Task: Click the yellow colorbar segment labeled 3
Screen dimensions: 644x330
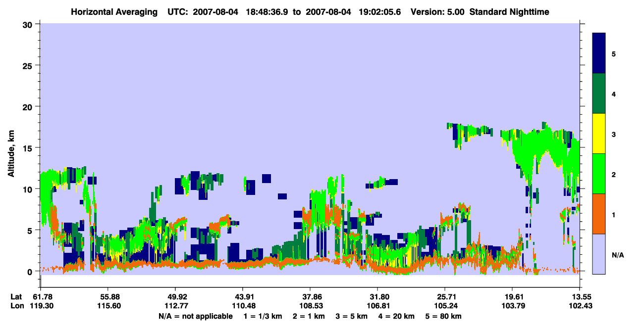Action: [599, 134]
